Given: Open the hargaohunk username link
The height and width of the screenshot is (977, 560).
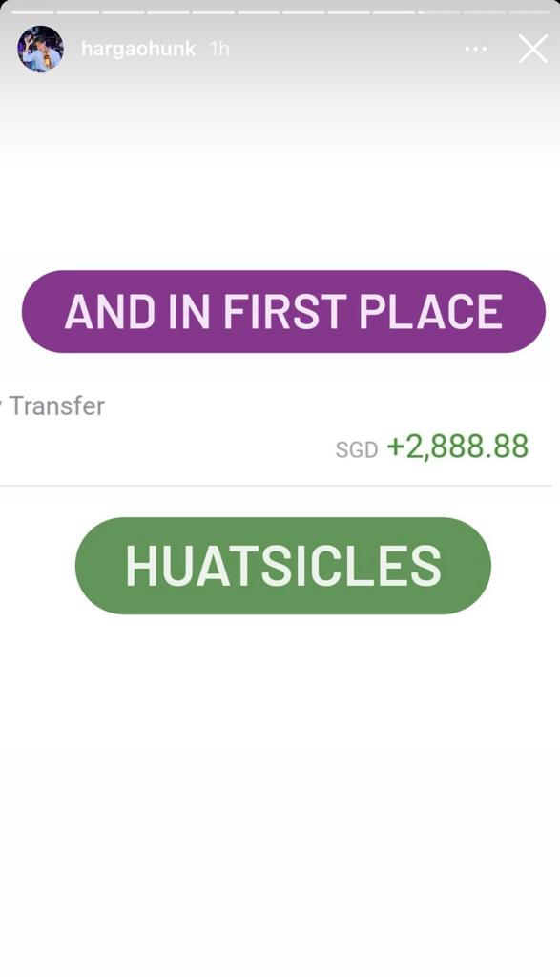Looking at the screenshot, I should click(x=138, y=49).
